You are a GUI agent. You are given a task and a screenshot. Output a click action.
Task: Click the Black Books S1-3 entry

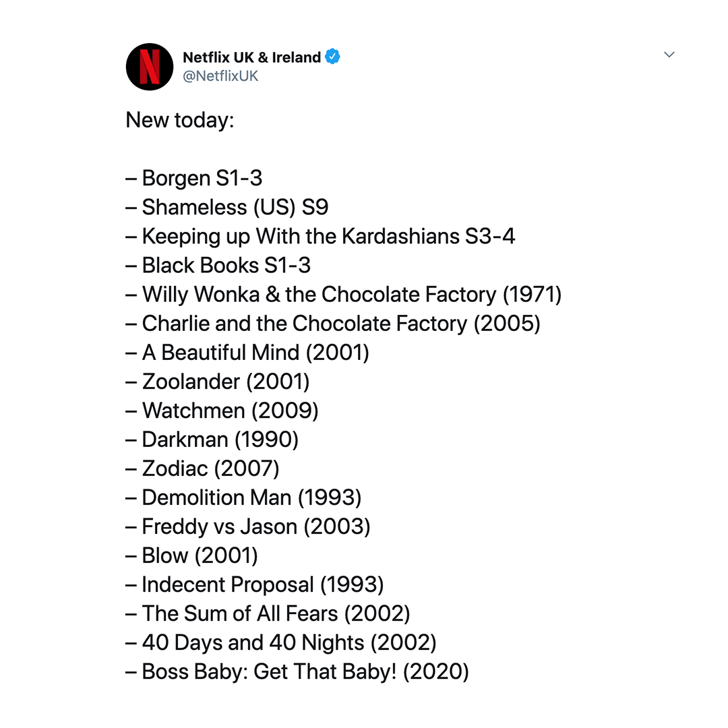click(x=218, y=266)
